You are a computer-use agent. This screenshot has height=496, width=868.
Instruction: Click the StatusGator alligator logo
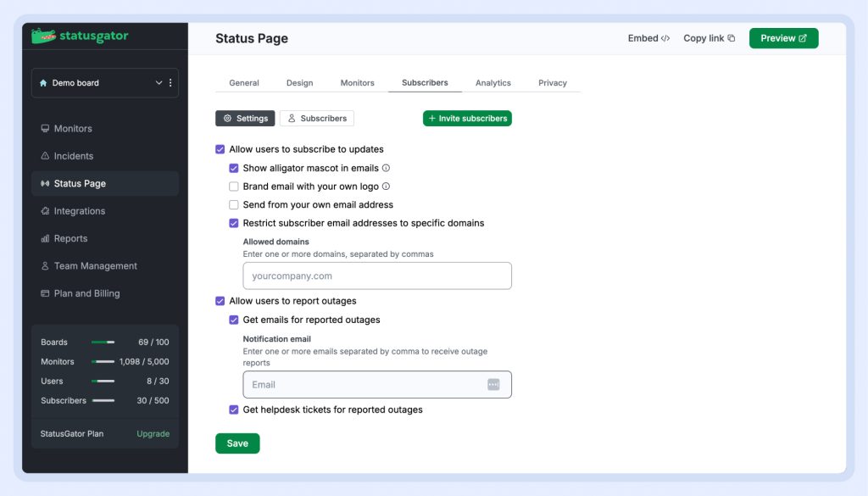(44, 36)
